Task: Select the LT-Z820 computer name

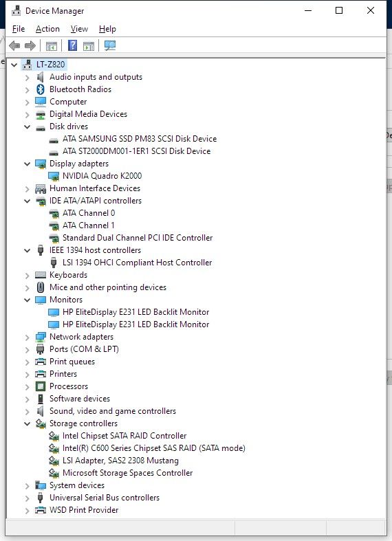Action: 50,65
